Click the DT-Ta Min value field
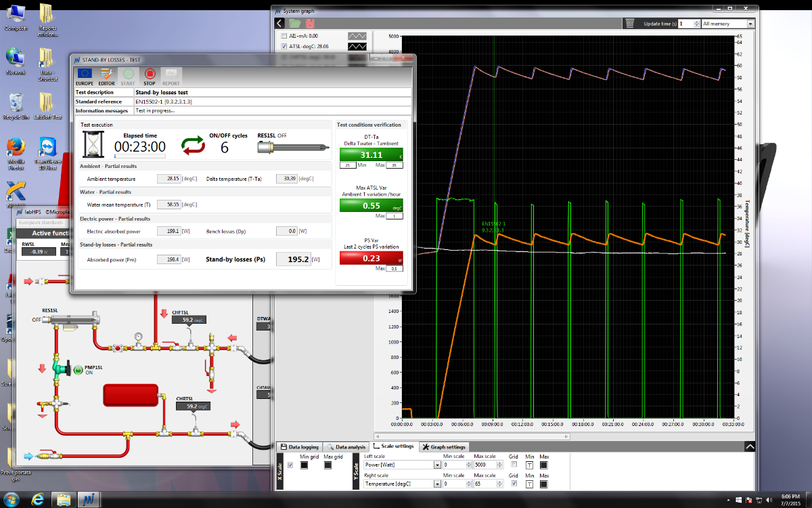Screen dimensions: 812x508 click(348, 165)
